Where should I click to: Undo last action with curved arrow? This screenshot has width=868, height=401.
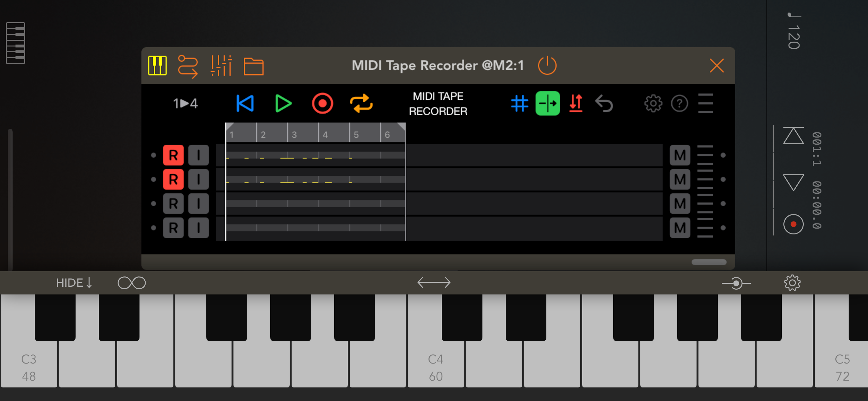tap(604, 103)
